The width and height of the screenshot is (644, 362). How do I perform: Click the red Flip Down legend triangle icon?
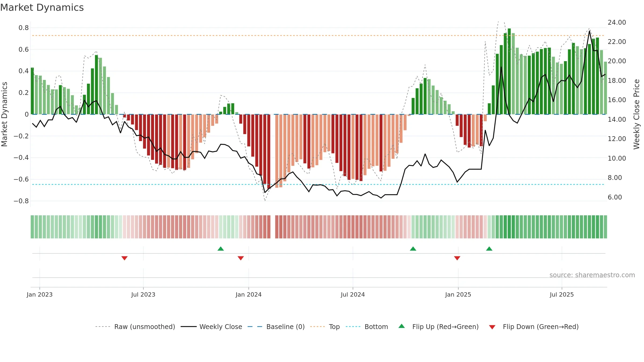(x=492, y=327)
